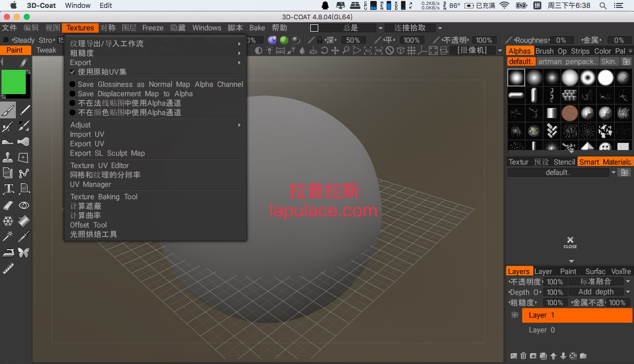Toggle the black depth sphere channel
634x364 pixels.
296,40
